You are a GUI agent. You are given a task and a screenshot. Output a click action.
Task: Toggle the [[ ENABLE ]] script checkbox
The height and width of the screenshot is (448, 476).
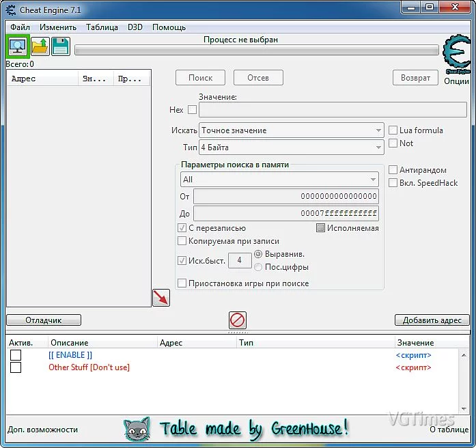[x=16, y=355]
